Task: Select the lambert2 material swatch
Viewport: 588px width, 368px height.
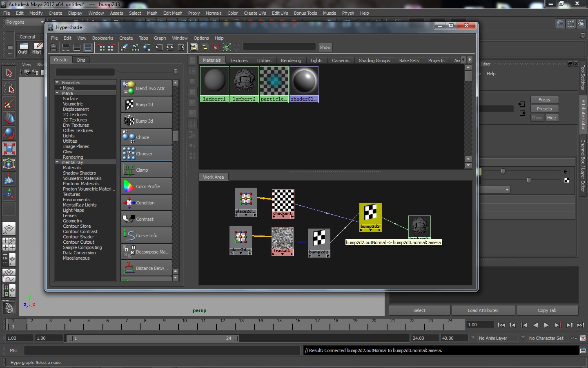Action: tap(244, 84)
